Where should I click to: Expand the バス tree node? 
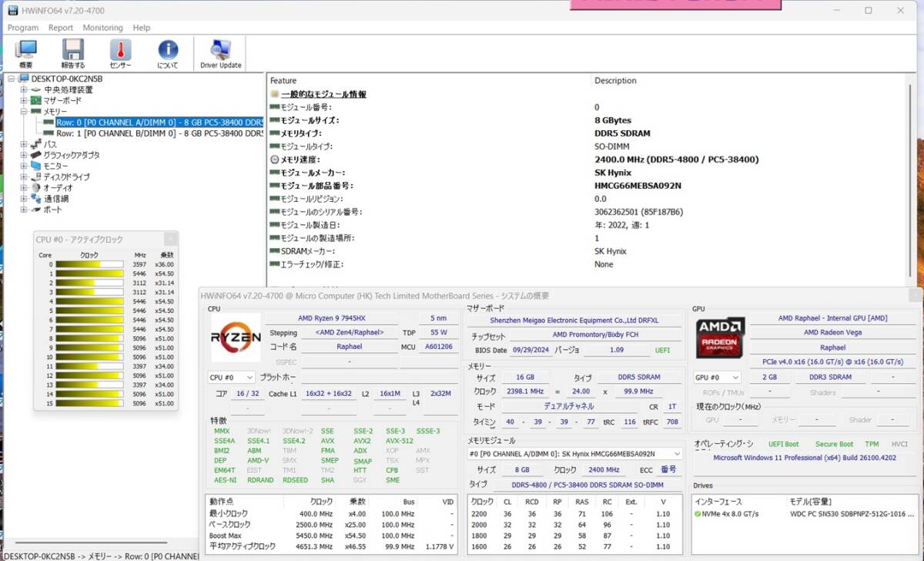[24, 144]
